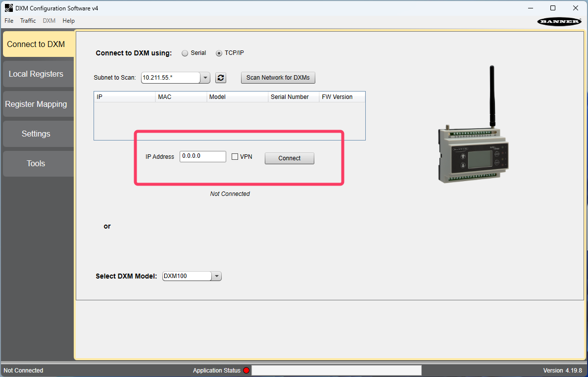Click the red Application Status indicator
588x377 pixels.
tap(246, 371)
